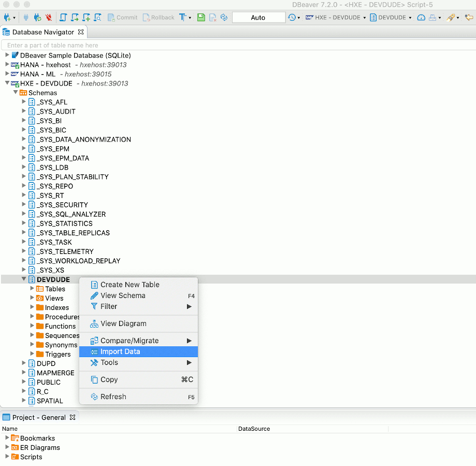Screen dimensions: 476x466
Task: Click the Auto commit mode button
Action: (259, 17)
